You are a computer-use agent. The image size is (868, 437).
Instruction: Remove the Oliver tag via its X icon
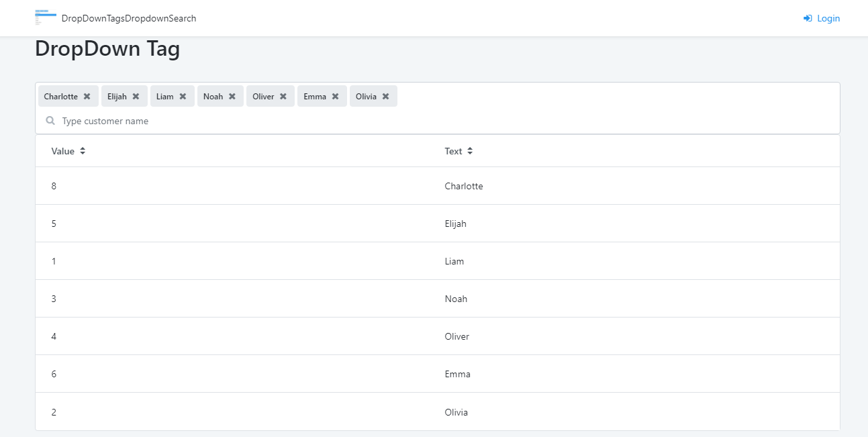pos(283,96)
